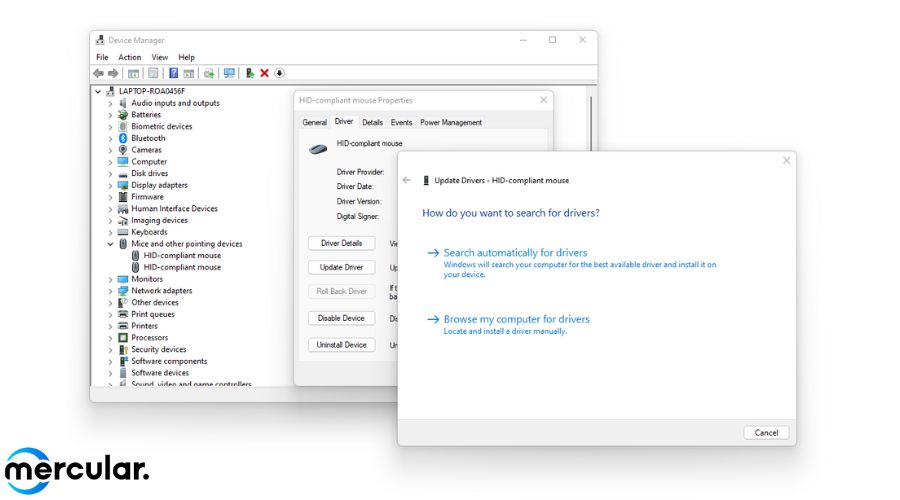Click the Batteries category icon
900x500 pixels.
click(x=123, y=115)
